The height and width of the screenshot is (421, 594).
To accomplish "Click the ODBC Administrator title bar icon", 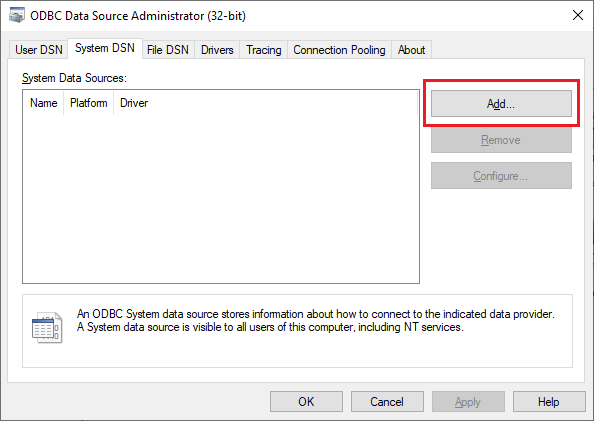I will coord(16,16).
